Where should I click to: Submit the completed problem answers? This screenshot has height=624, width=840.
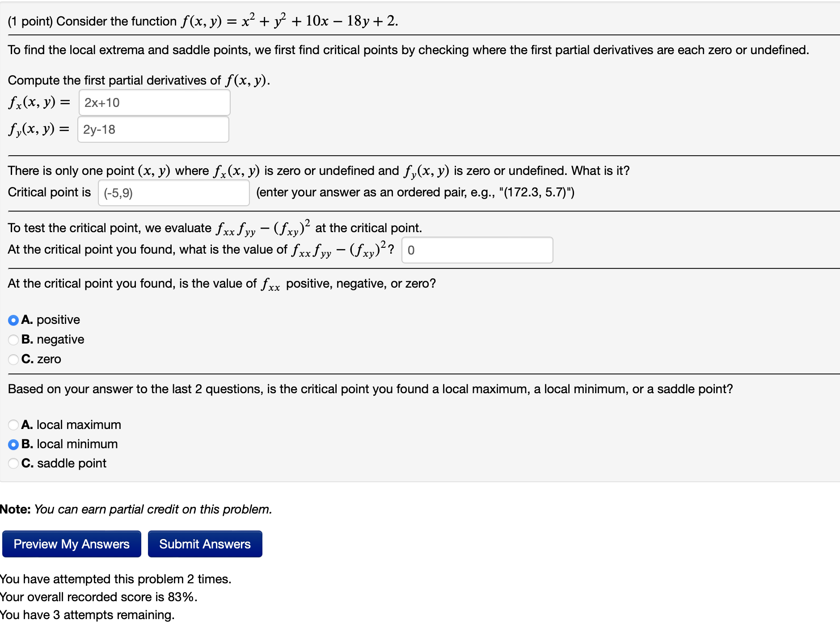[x=204, y=544]
